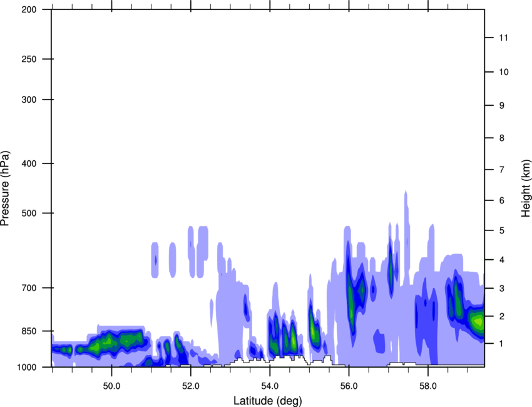Click the 5 km height label
Screen dimensions: 532x407
point(502,230)
